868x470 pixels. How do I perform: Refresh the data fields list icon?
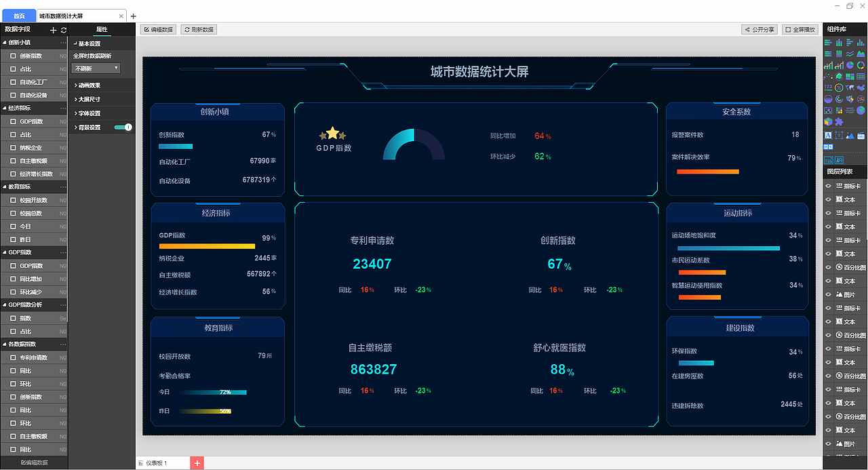click(64, 30)
